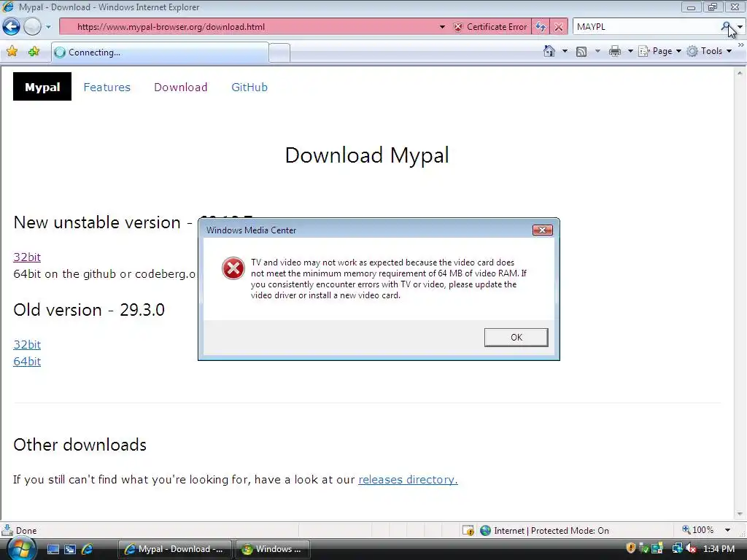The width and height of the screenshot is (747, 560).
Task: Click the status bar Done download icon
Action: click(7, 530)
